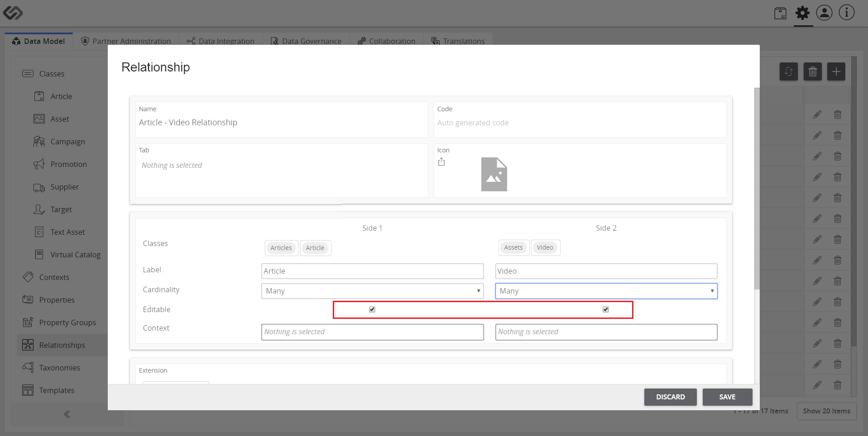This screenshot has height=436, width=868.
Task: Open Side 2 Cardinality dropdown
Action: click(606, 291)
